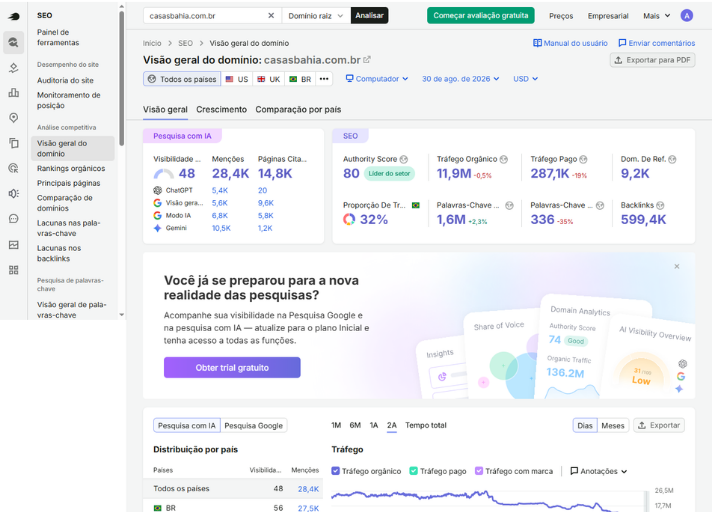Switch chart to Dias view

(x=585, y=425)
